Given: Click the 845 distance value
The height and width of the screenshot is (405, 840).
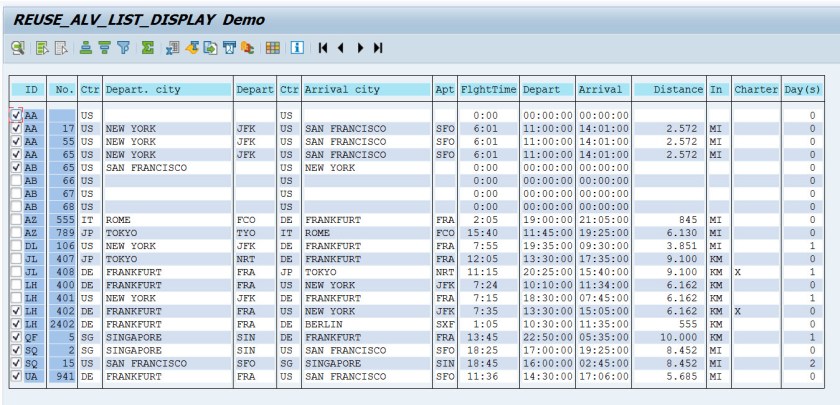Looking at the screenshot, I should click(x=688, y=220).
